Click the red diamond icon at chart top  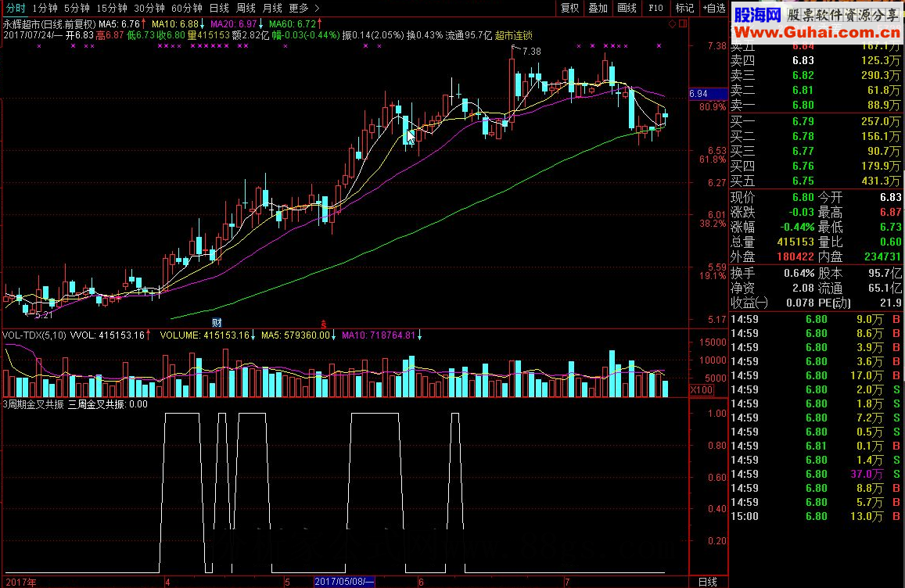672,23
